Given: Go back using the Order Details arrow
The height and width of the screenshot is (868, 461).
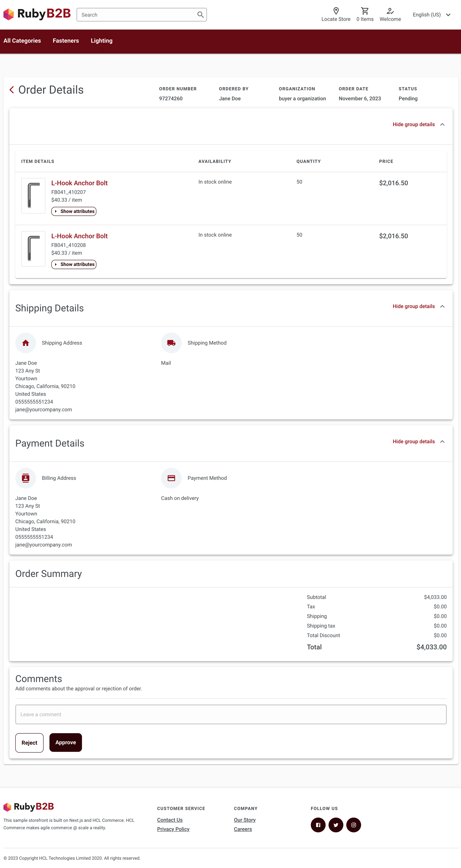Looking at the screenshot, I should 12,90.
